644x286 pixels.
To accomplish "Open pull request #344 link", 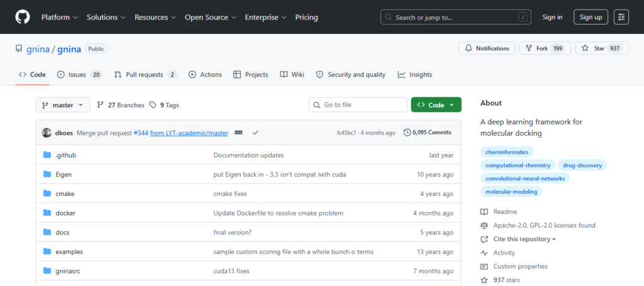I will tap(141, 133).
